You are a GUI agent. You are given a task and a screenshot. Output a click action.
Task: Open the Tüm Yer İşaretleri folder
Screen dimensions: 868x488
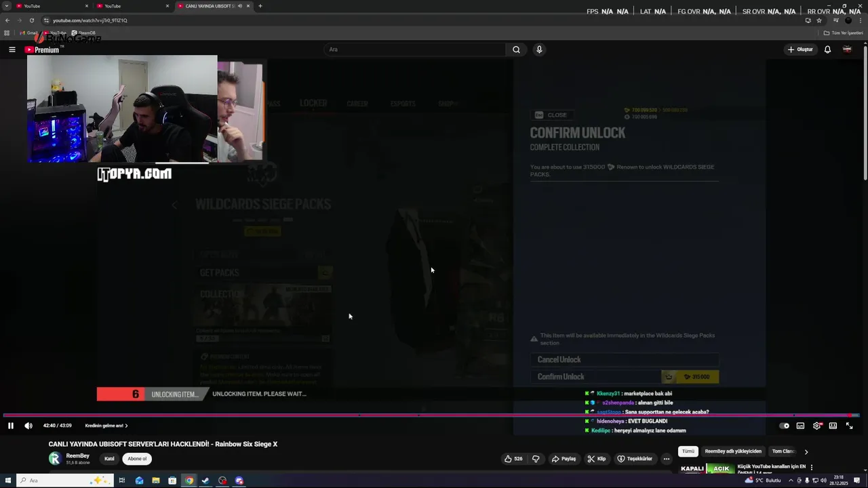[x=844, y=33]
